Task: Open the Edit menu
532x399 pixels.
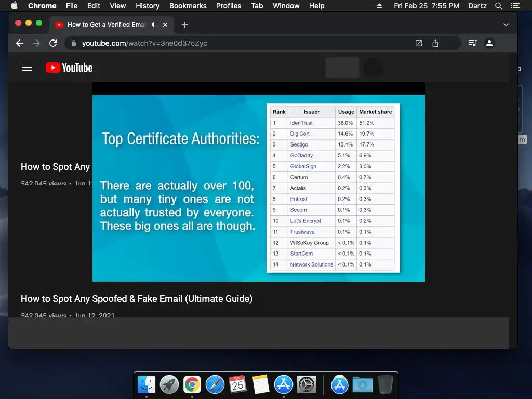Action: 94,6
